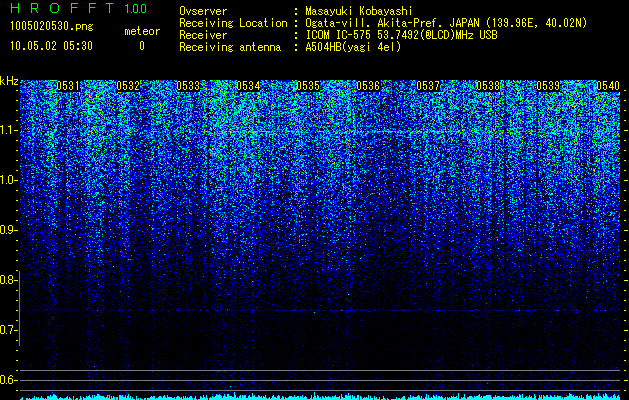Click the kHz axis unit label
629x400 pixels.
(x=9, y=81)
